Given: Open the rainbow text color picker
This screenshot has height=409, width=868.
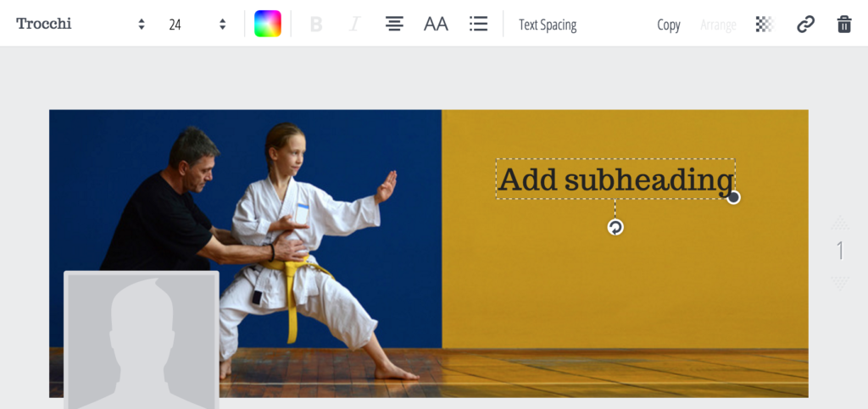Looking at the screenshot, I should [268, 24].
